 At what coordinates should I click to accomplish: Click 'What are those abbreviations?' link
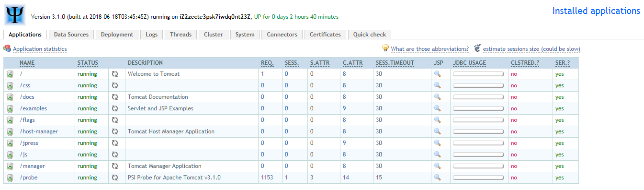click(430, 49)
